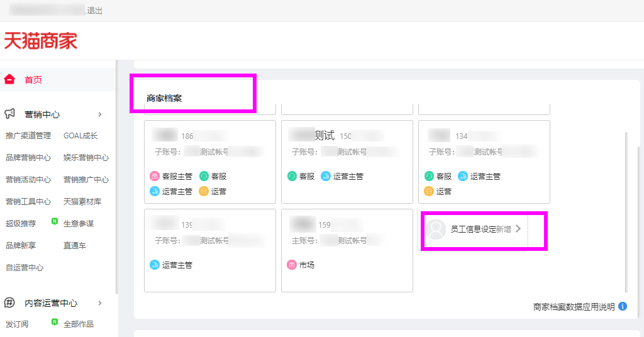Open 推广渠道管理 link

click(x=28, y=136)
